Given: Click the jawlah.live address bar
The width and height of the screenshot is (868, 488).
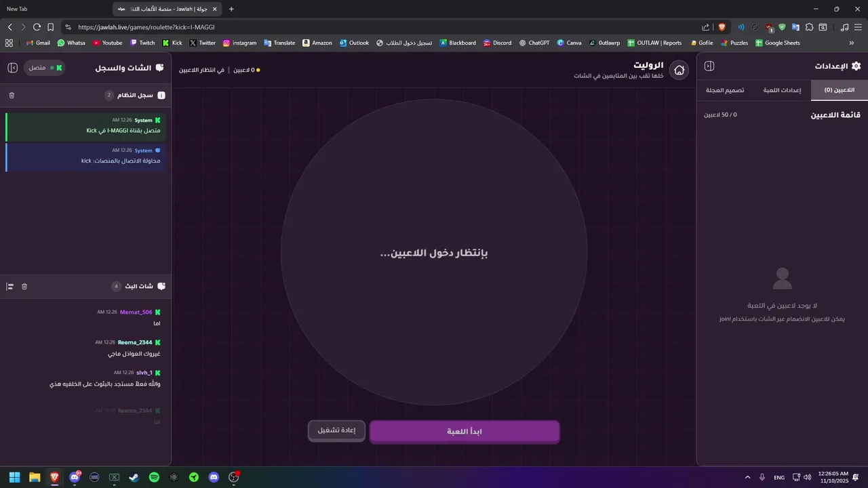Looking at the screenshot, I should pyautogui.click(x=380, y=27).
